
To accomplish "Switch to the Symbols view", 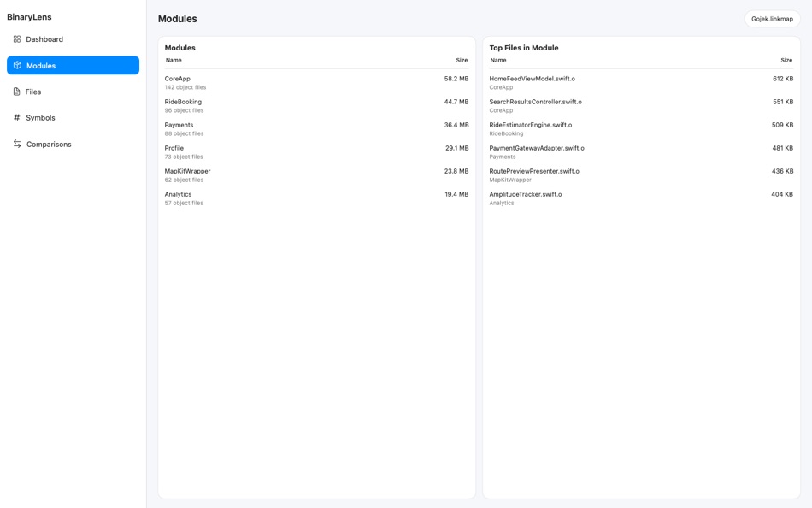I will 39,117.
